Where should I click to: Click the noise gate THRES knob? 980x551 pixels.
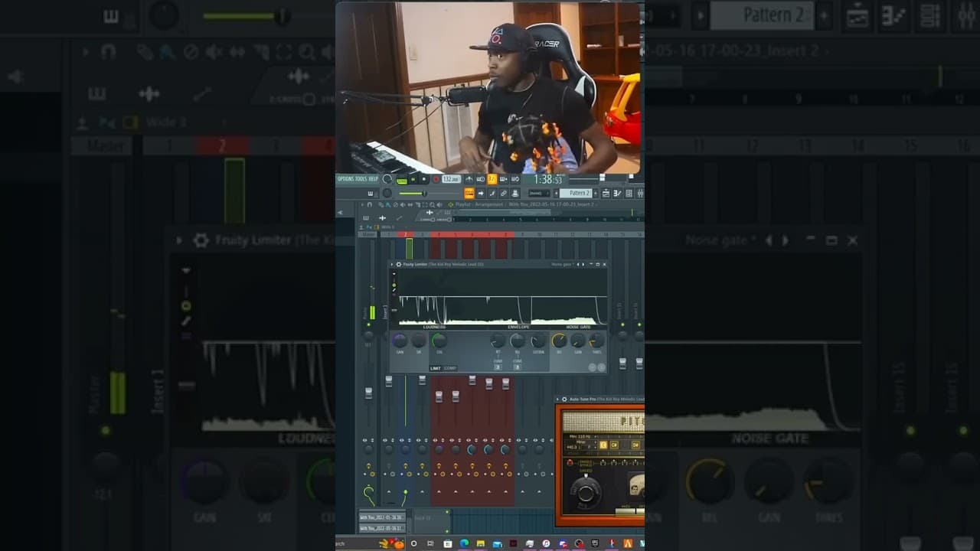[597, 341]
